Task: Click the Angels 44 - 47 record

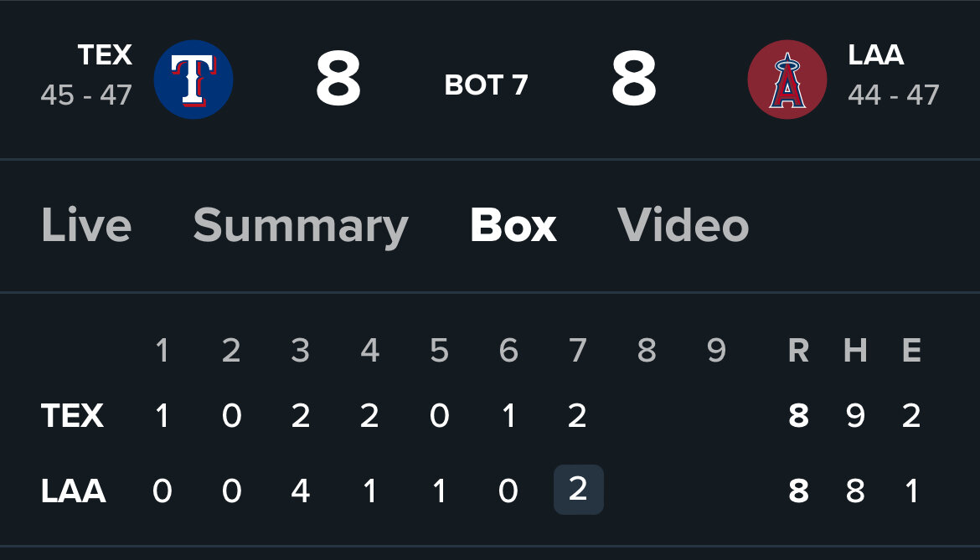Action: (894, 95)
